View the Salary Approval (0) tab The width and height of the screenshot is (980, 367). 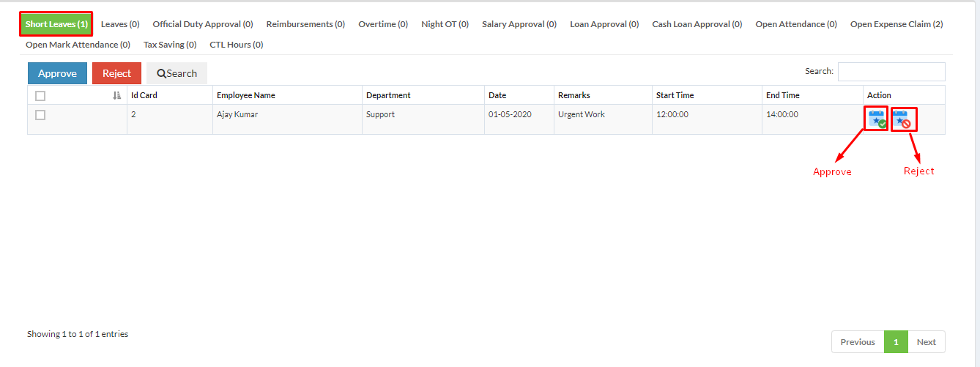coord(519,24)
